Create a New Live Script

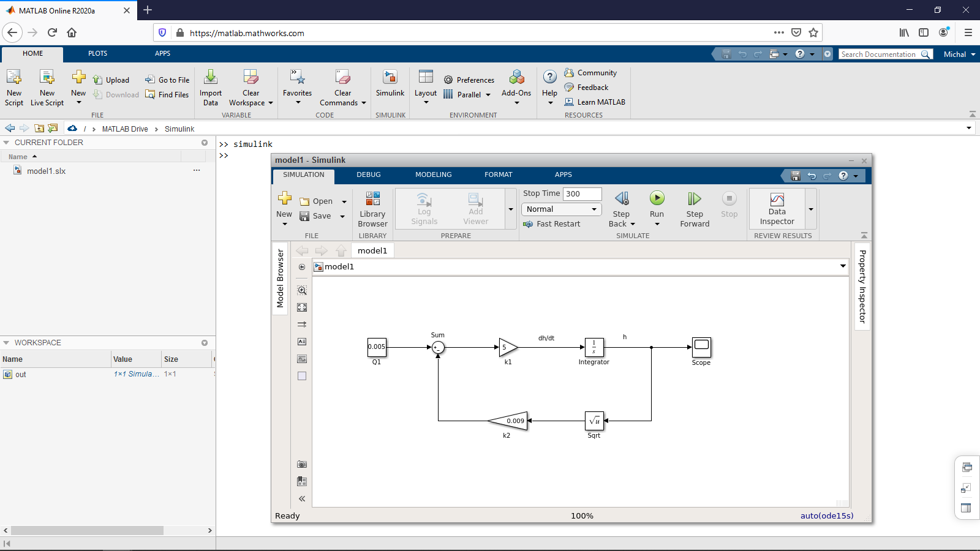pos(47,88)
